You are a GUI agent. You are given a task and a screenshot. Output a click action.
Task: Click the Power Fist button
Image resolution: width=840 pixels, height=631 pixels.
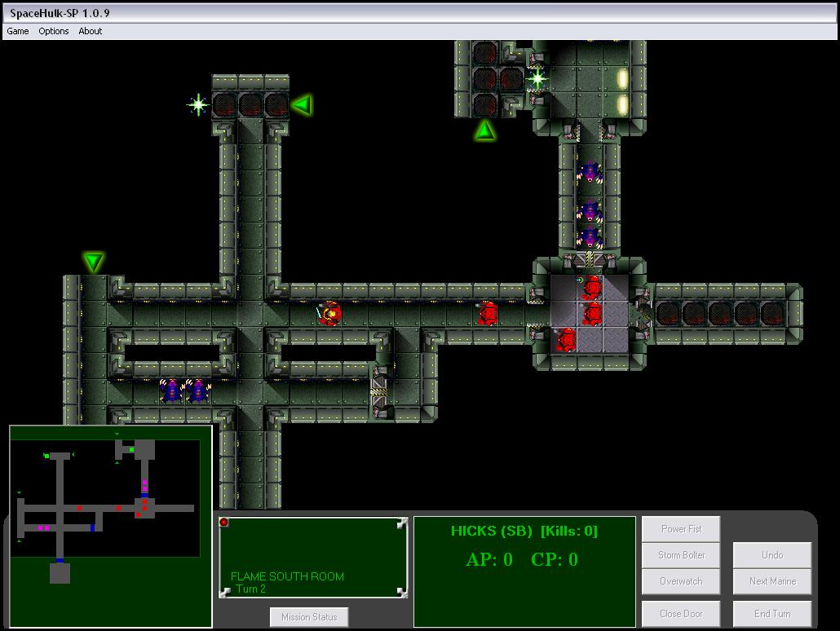pos(681,529)
